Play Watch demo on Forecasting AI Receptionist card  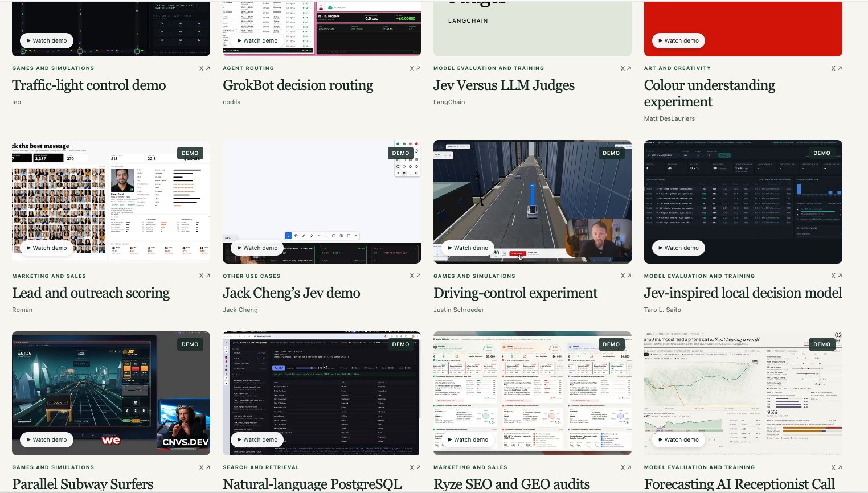tap(678, 439)
